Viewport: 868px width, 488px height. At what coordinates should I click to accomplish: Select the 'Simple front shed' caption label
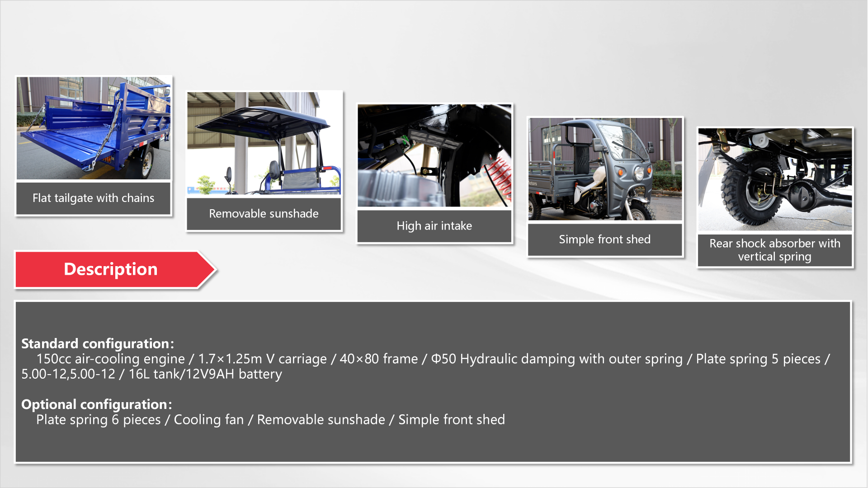click(x=605, y=239)
